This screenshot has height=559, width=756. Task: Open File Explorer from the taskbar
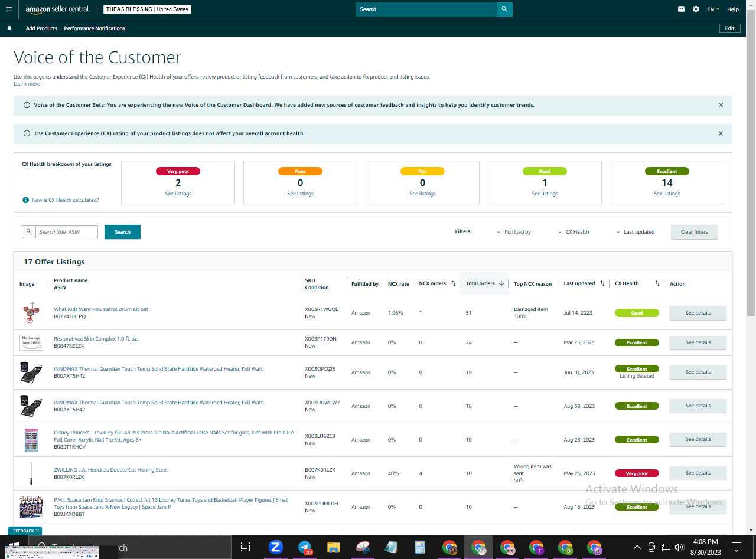coord(334,547)
